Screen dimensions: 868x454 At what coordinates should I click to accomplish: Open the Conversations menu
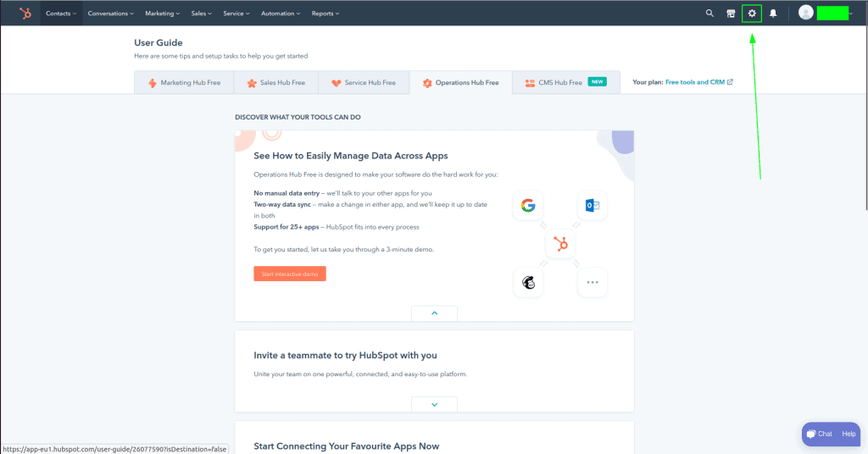[111, 14]
